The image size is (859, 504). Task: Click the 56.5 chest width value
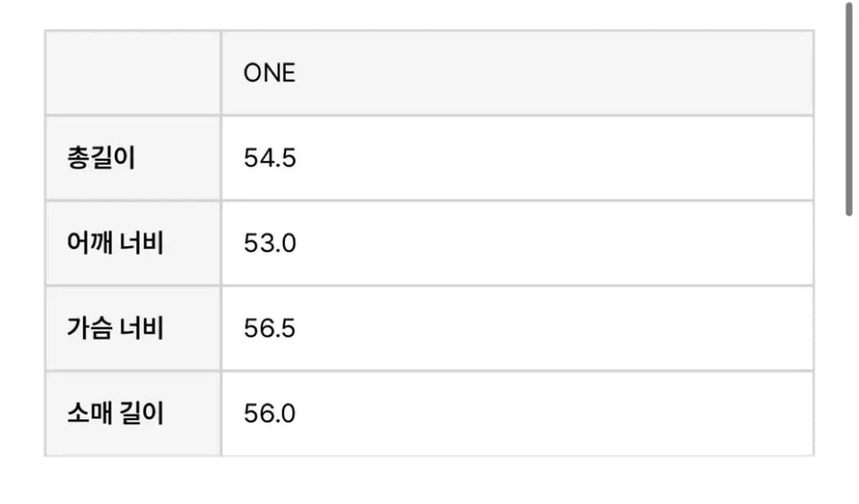pos(270,328)
